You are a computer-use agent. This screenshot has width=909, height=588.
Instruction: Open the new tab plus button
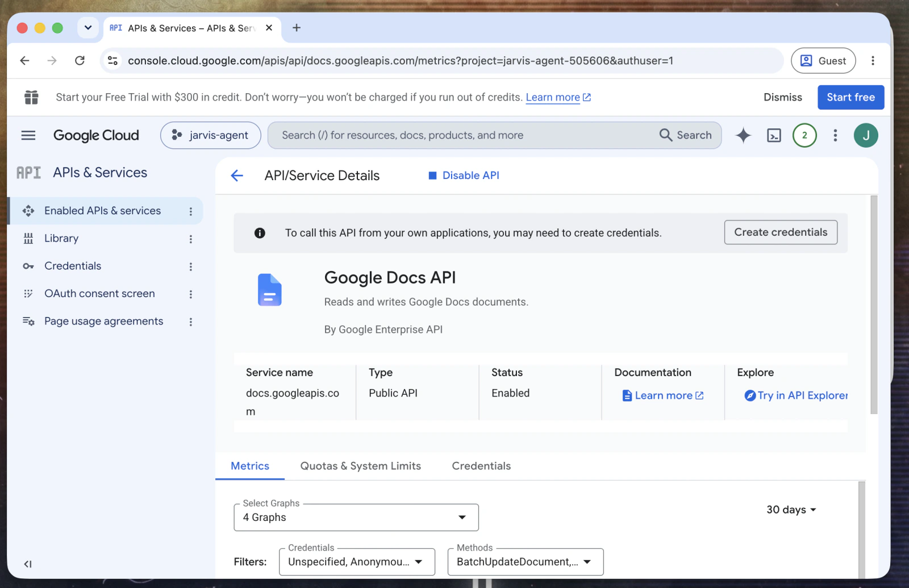[296, 28]
